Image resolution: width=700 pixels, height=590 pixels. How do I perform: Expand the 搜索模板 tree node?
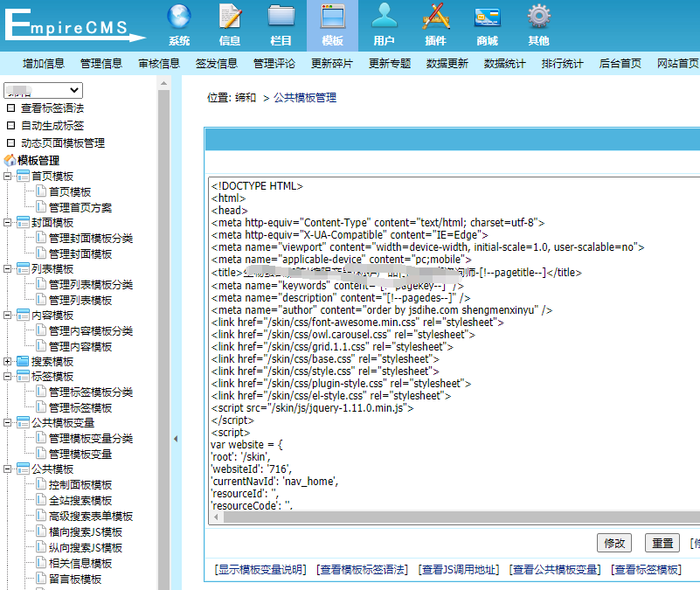click(x=7, y=361)
